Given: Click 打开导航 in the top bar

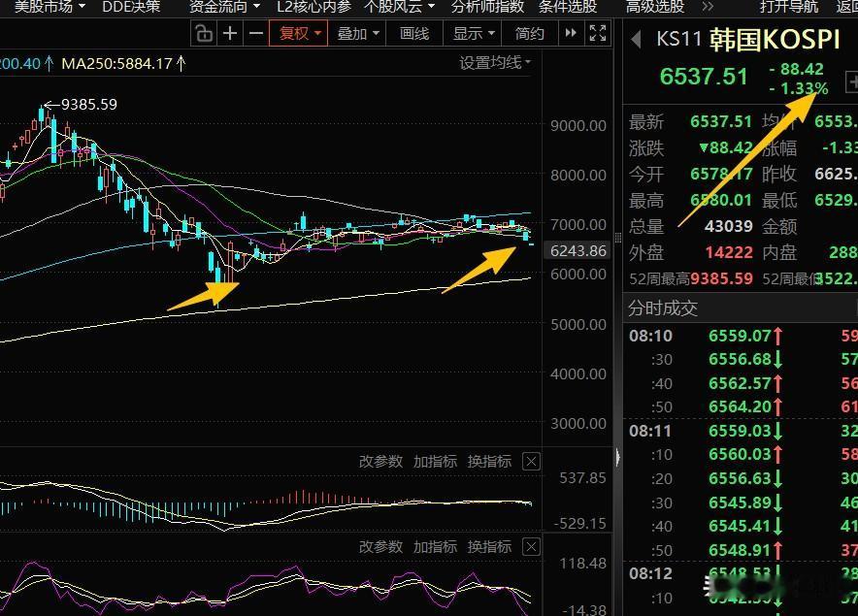Looking at the screenshot, I should tap(789, 7).
